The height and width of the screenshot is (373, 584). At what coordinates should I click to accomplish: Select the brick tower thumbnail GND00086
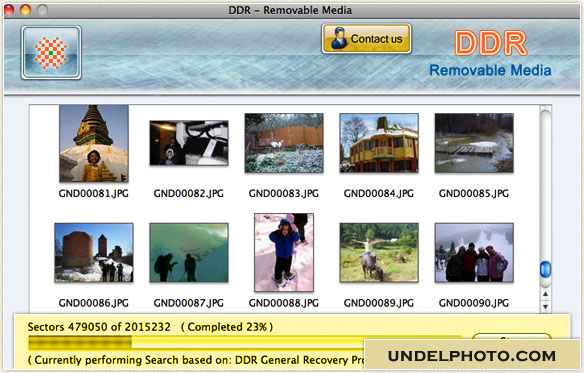94,253
